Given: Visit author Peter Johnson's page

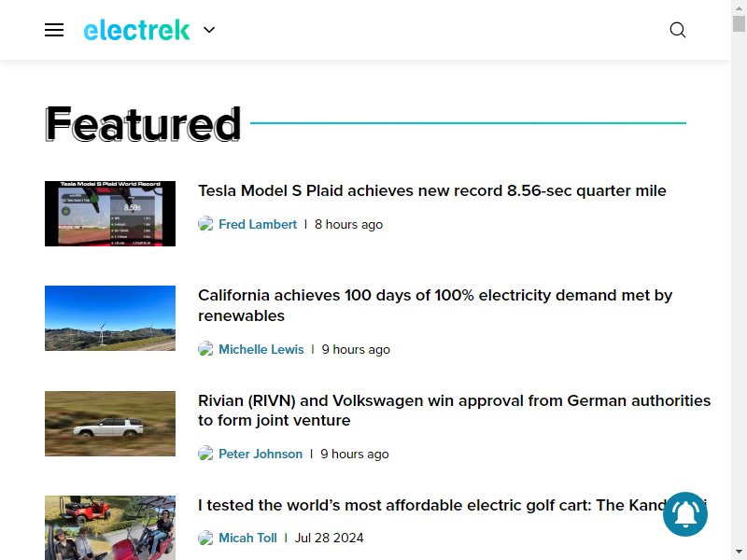Looking at the screenshot, I should [261, 454].
